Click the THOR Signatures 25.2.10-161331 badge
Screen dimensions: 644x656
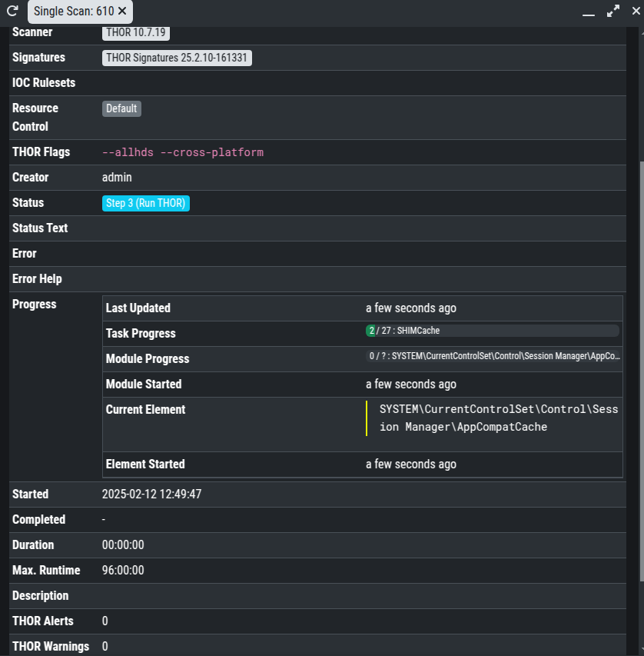click(x=177, y=58)
